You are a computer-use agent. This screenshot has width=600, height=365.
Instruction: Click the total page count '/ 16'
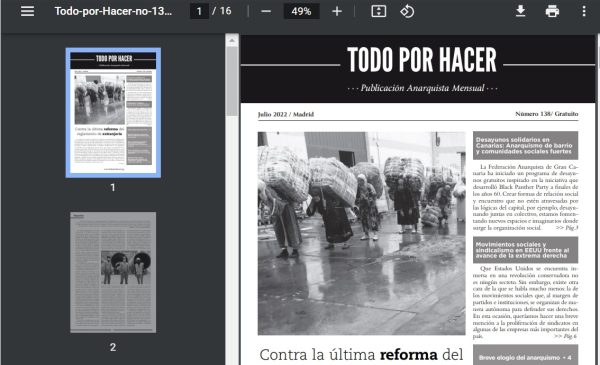(222, 11)
